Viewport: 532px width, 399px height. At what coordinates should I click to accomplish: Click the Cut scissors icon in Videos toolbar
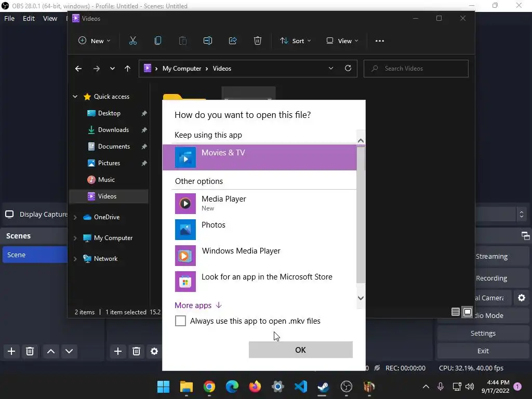(133, 41)
